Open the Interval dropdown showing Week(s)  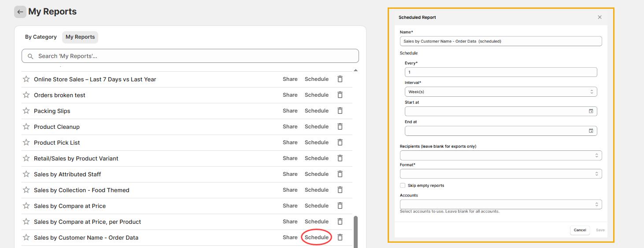tap(500, 92)
